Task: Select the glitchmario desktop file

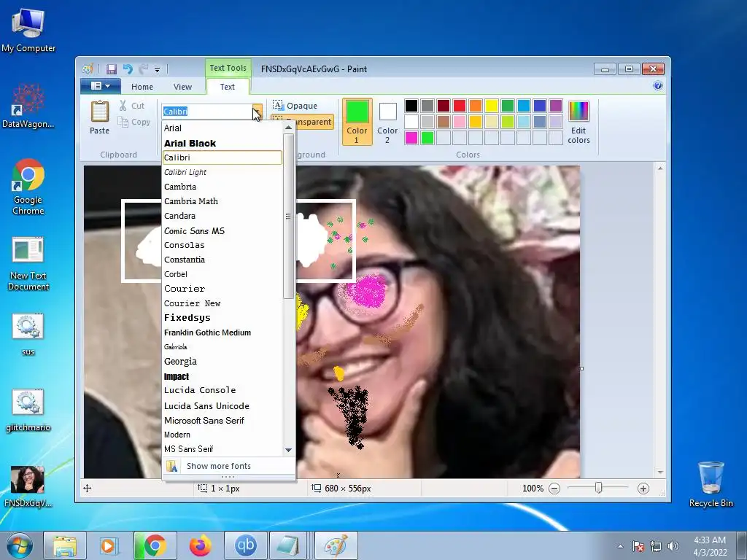Action: (x=28, y=411)
